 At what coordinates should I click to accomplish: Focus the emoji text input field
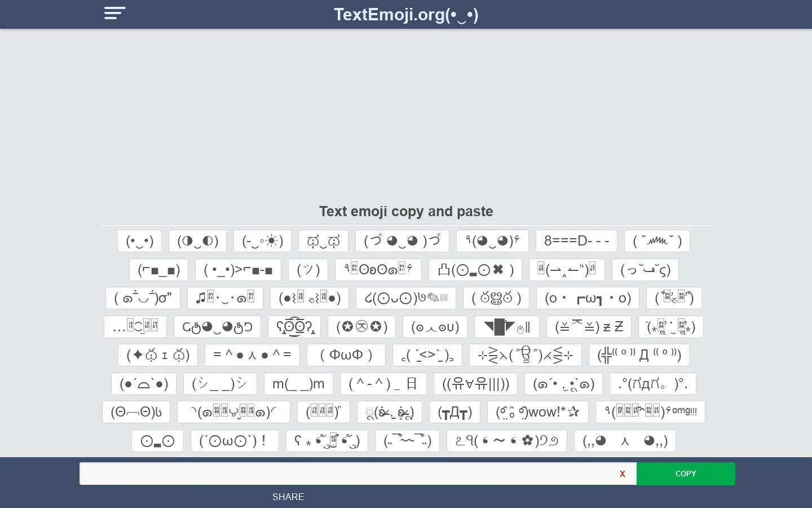pyautogui.click(x=358, y=474)
